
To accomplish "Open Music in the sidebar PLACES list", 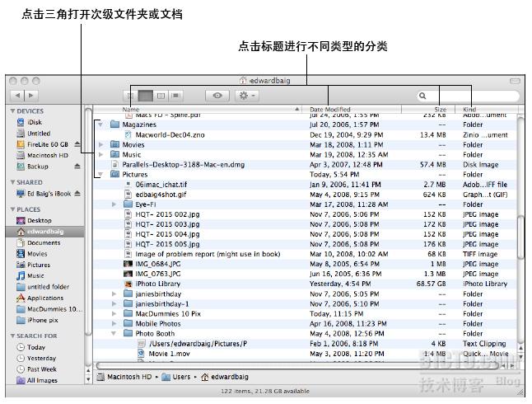I will click(30, 275).
